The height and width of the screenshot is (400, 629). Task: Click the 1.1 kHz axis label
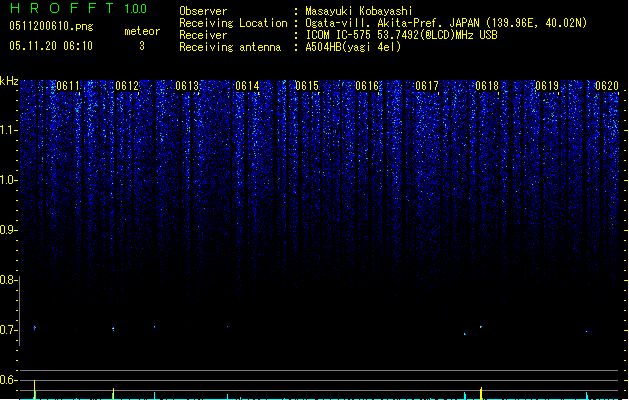coord(8,130)
